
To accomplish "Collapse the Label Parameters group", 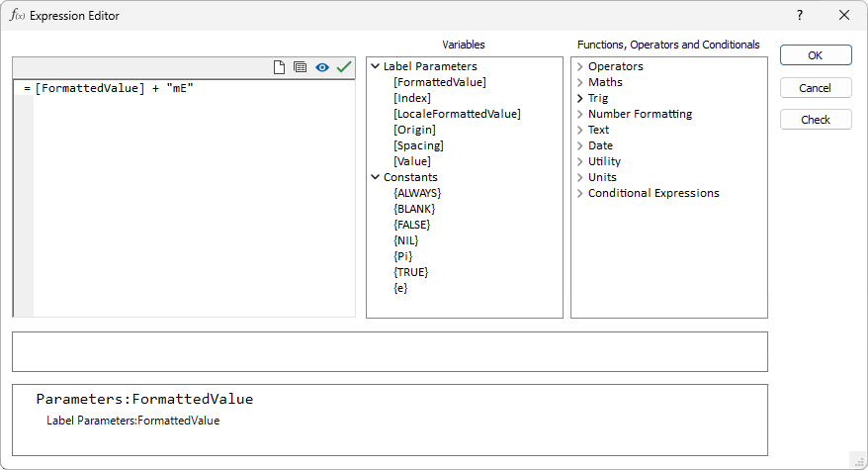I will point(376,66).
